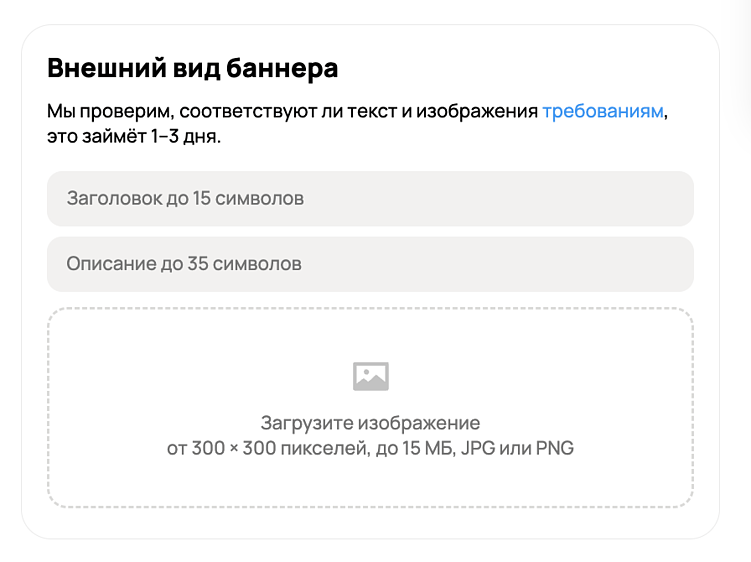Click the Внешний вид баннера heading
Screen dimensions: 751x562
click(193, 68)
